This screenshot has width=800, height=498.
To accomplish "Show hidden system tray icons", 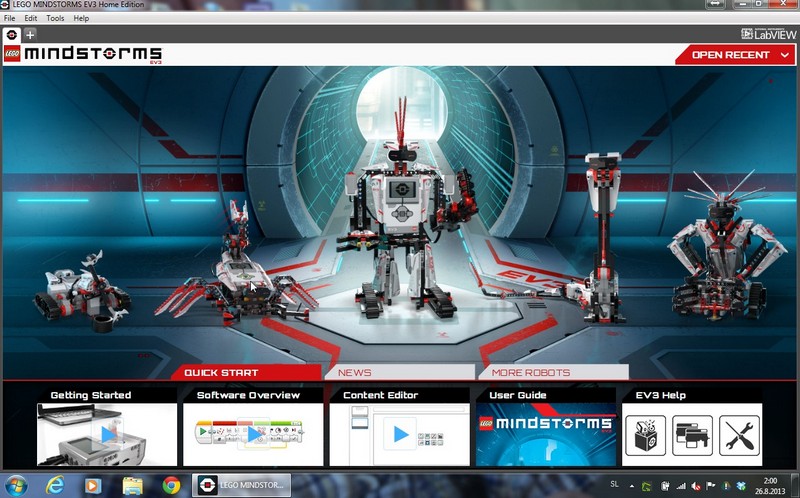I will [632, 486].
